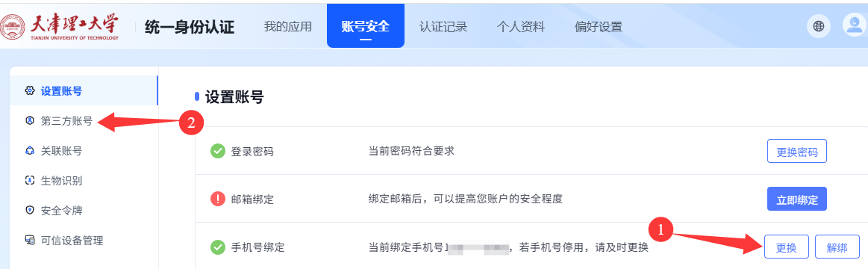Click 更换 to change the bound phone
Screen dimensions: 868x269
pyautogui.click(x=787, y=247)
